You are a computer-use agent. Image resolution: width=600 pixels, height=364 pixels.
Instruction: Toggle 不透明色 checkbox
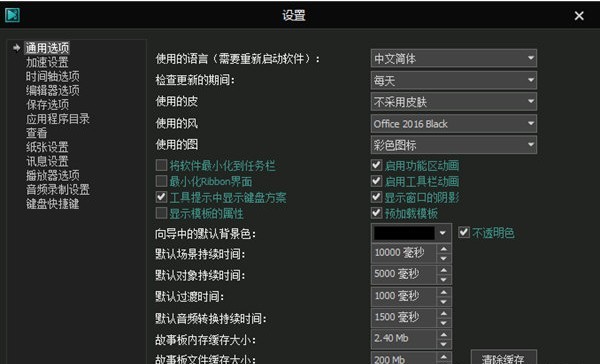tap(464, 232)
